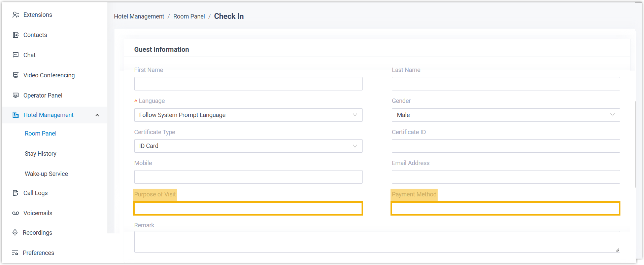Click the page vertical scrollbar
The image size is (644, 265).
click(636, 145)
